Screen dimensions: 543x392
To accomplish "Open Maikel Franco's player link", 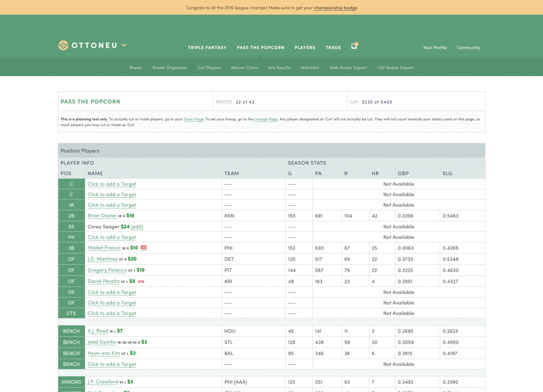I will pyautogui.click(x=104, y=248).
